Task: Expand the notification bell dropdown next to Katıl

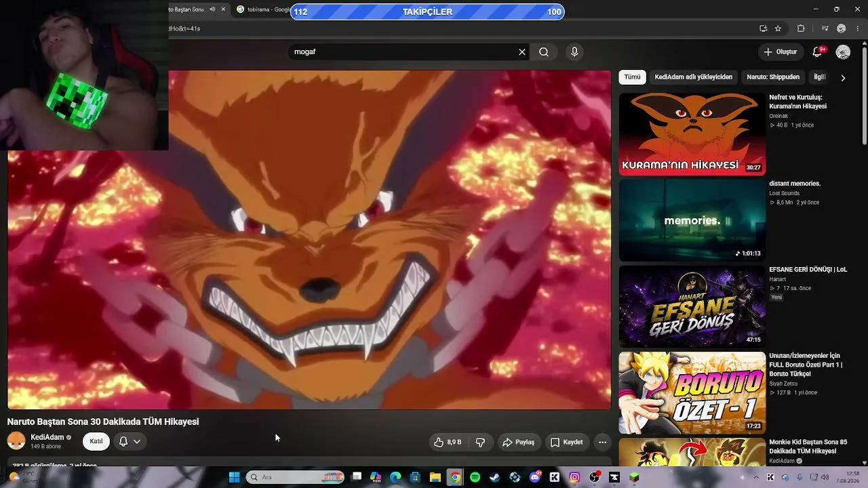Action: coord(130,441)
